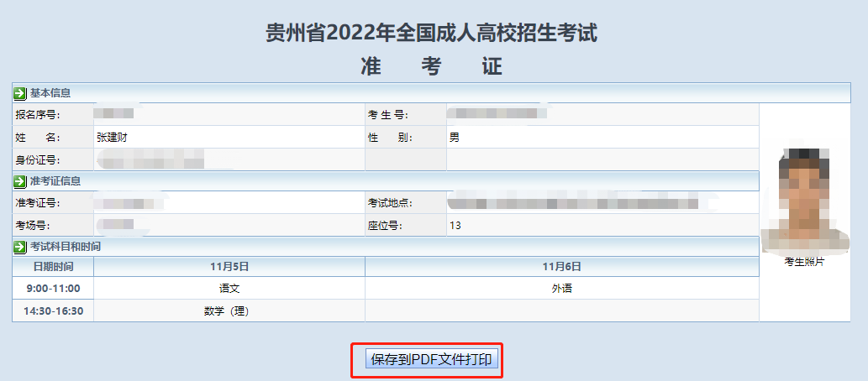Select the 11月6日 column header

coord(561,267)
